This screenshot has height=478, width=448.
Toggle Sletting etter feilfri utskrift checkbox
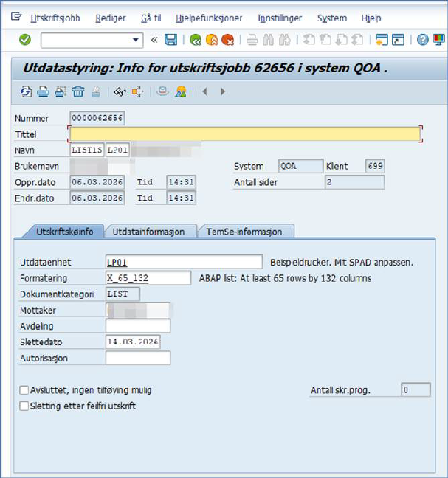tap(24, 406)
